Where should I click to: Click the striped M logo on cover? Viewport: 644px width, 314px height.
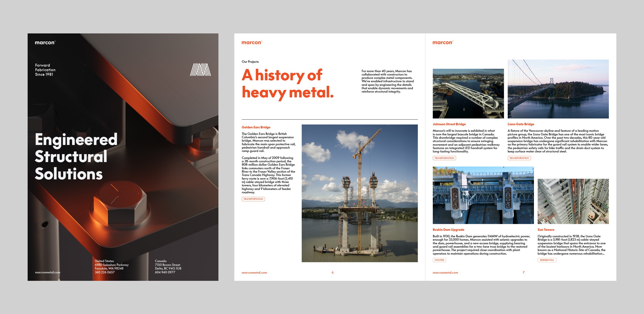click(x=200, y=69)
